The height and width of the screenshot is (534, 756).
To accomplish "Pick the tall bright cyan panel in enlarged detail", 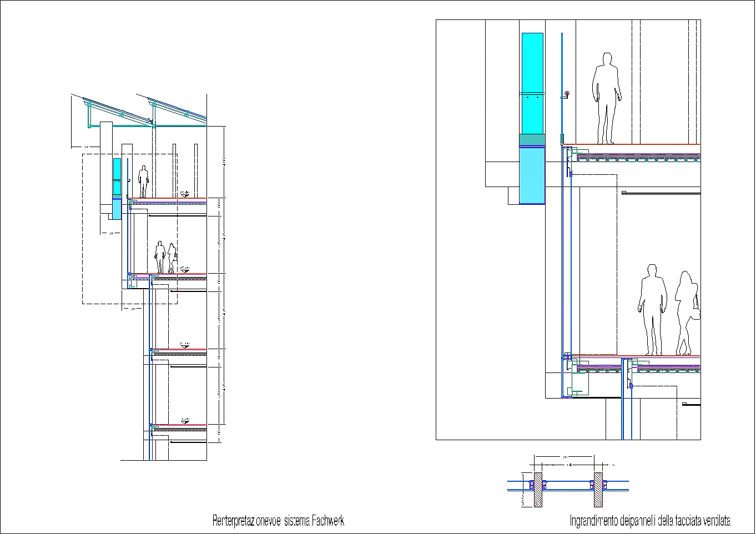I will coord(532,83).
